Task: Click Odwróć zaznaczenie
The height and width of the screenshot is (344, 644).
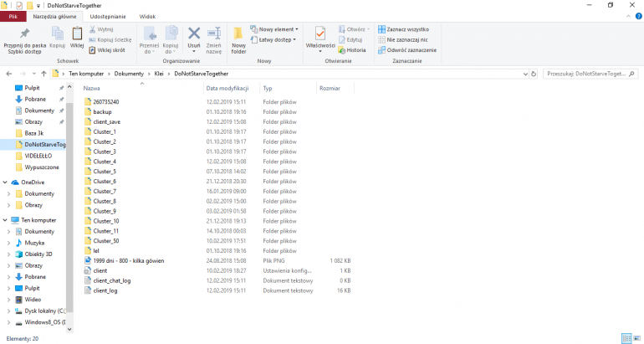Action: click(407, 49)
